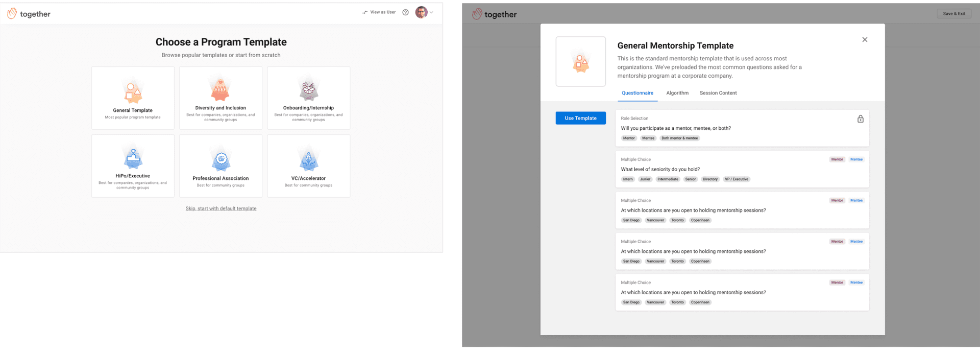Click the VP / Executive option chip
Screen dimensions: 980x351
pyautogui.click(x=737, y=179)
